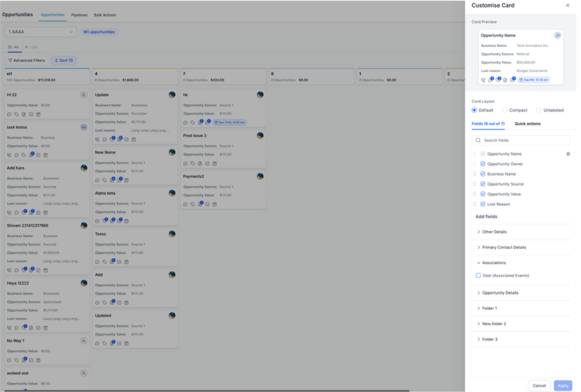
Task: Click the phone icon on the task testss card
Action: 9,155
